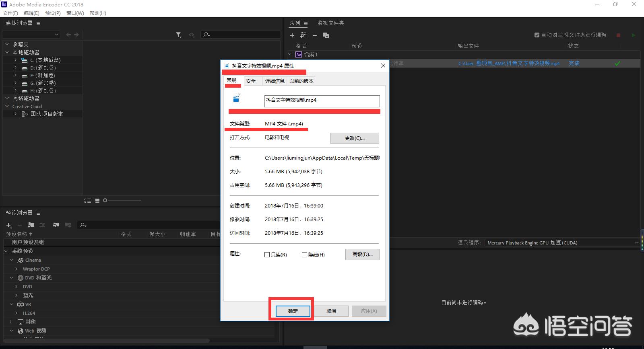Screen dimensions: 644x349
Task: Expand the 其他 preset group
Action: 11,322
